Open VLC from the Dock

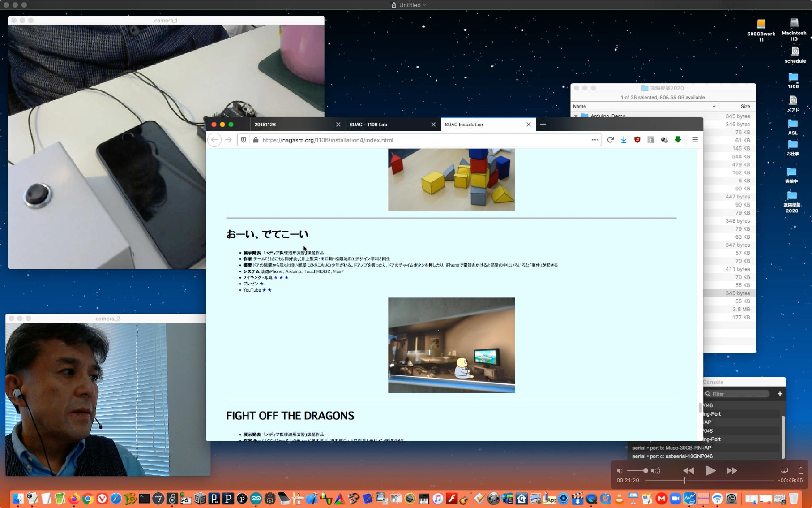pos(620,499)
